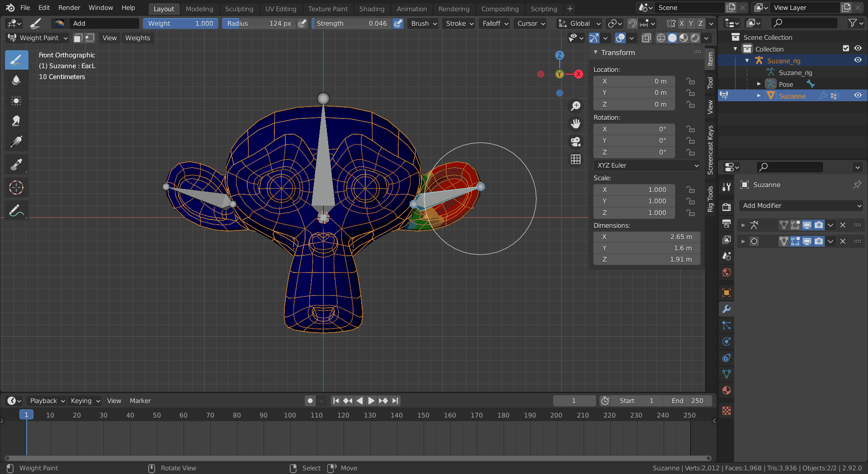
Task: Toggle visibility eye of Suzane_rig
Action: tap(858, 60)
